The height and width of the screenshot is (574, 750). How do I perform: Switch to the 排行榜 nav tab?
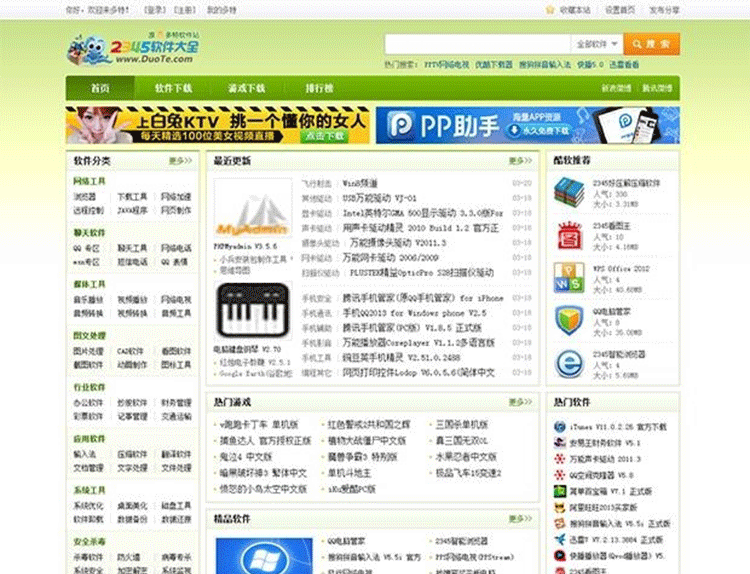tap(319, 88)
